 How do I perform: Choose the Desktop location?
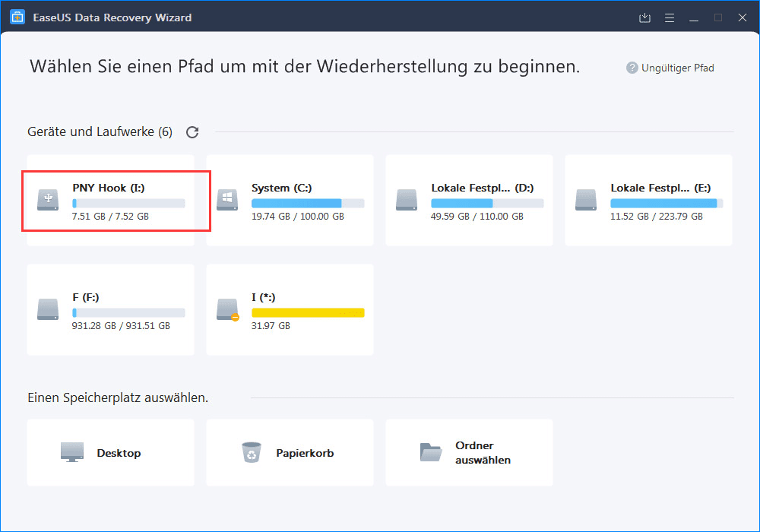click(x=110, y=452)
